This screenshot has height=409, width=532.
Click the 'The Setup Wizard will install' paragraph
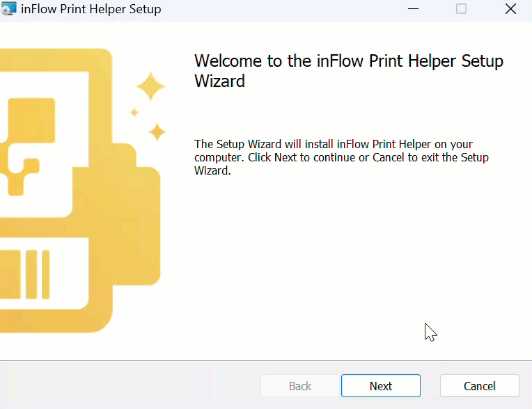(341, 157)
